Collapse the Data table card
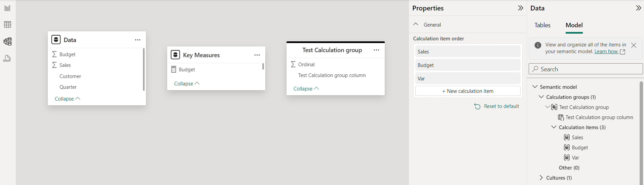The height and width of the screenshot is (185, 644). tap(67, 99)
